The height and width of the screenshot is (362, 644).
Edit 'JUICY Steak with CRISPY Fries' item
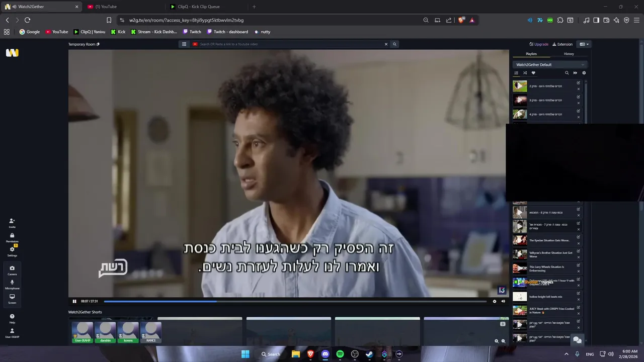point(578,308)
